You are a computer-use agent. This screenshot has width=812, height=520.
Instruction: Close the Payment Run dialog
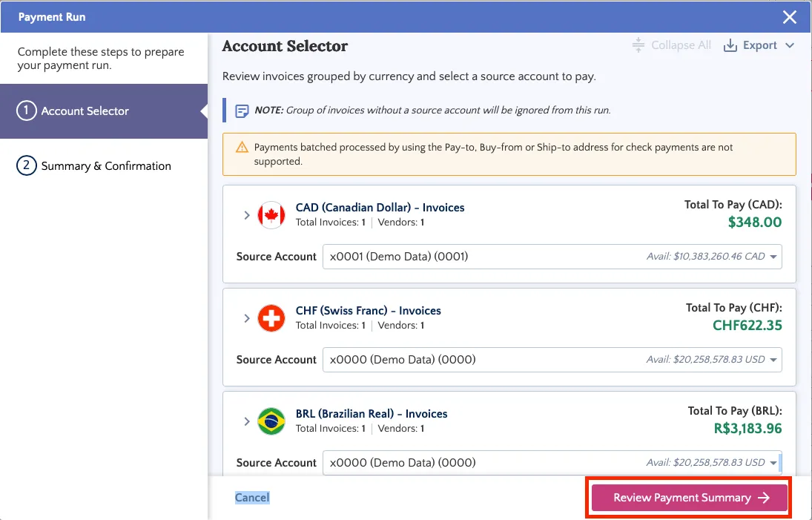point(789,17)
